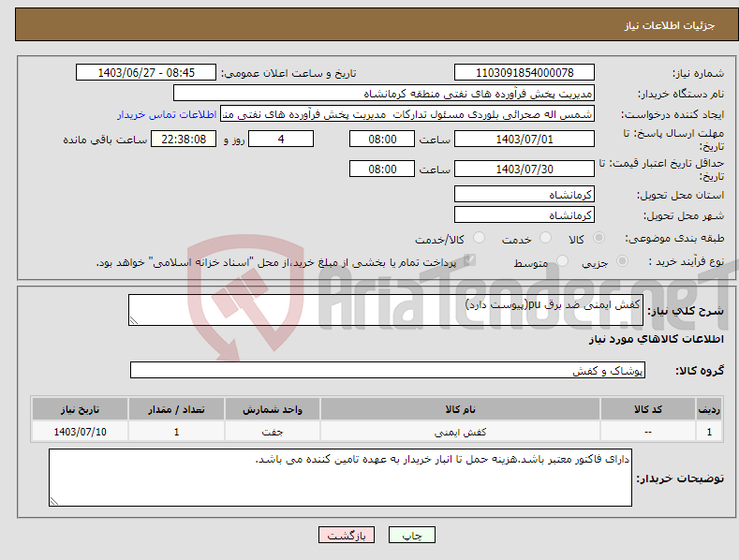Click the general need description textarea
This screenshot has height=560, width=739.
[386, 310]
